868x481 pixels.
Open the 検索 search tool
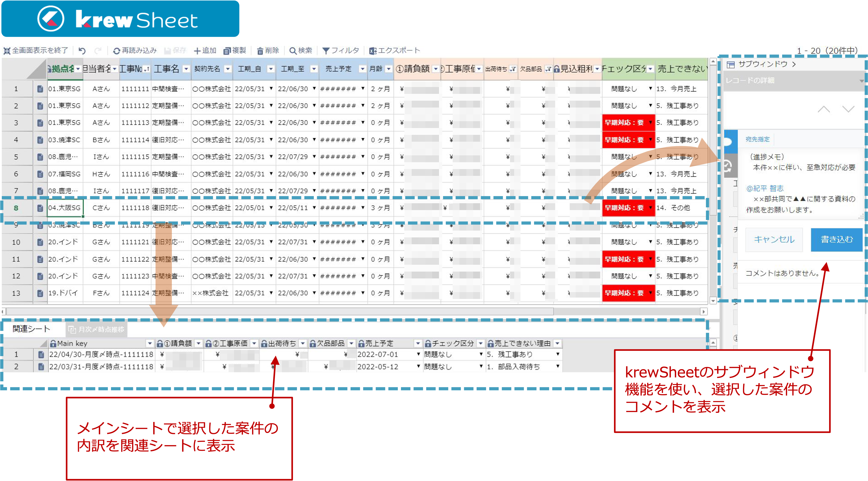(x=293, y=51)
